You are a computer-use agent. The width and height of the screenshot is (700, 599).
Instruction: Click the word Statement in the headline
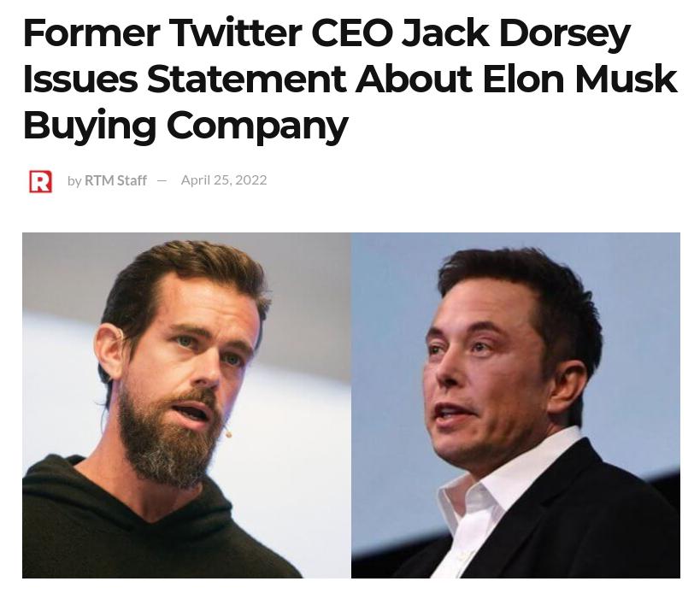[246, 79]
